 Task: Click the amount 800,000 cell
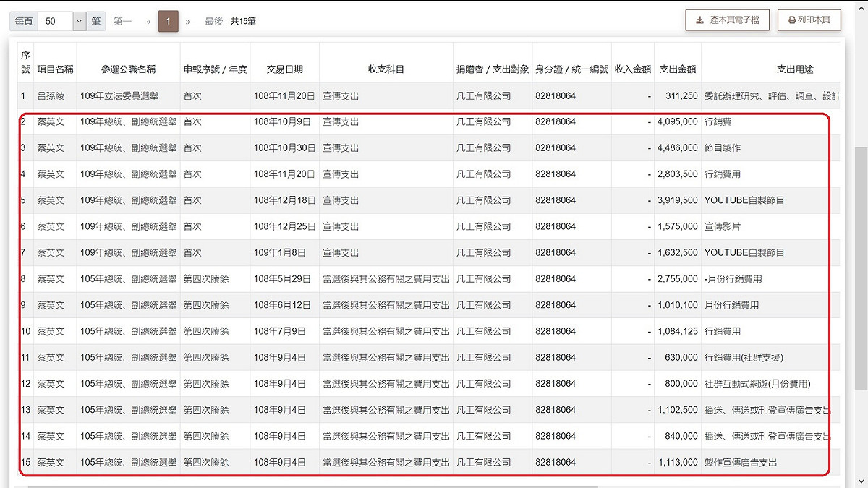click(681, 383)
